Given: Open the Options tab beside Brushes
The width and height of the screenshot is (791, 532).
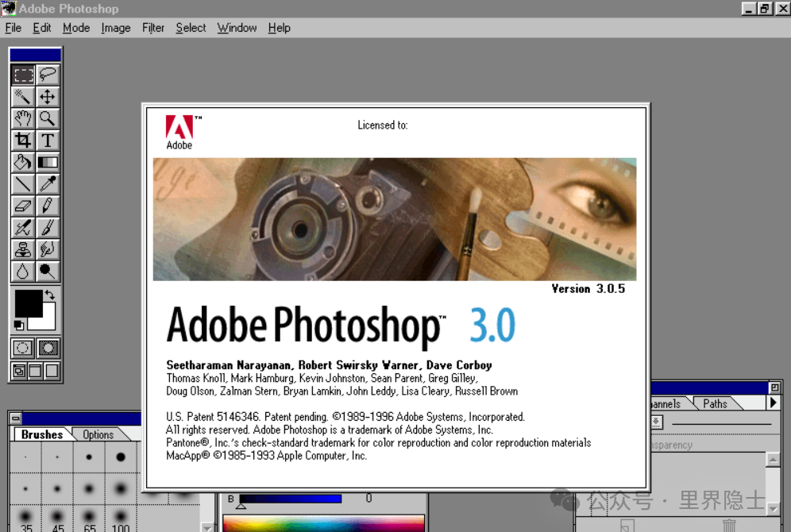Looking at the screenshot, I should click(x=98, y=434).
